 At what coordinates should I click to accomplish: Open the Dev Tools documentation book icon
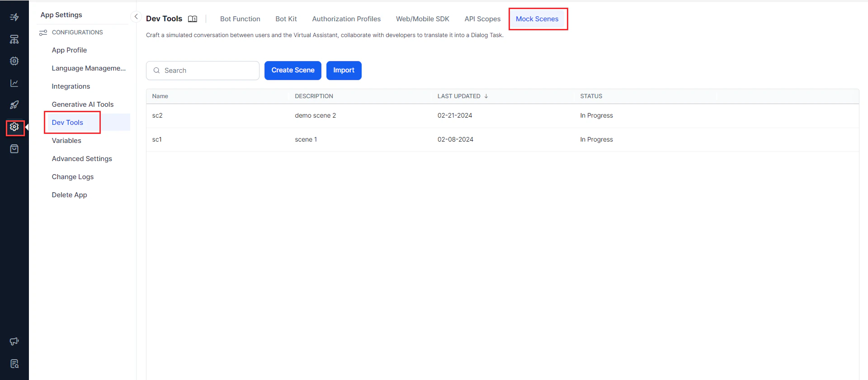point(193,19)
